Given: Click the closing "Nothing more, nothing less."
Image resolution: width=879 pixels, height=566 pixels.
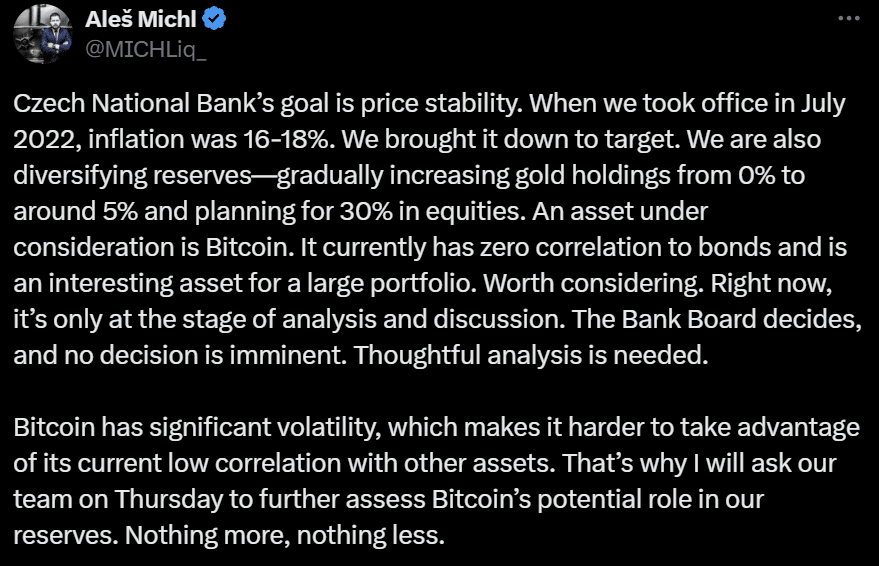Looking at the screenshot, I should 284,535.
